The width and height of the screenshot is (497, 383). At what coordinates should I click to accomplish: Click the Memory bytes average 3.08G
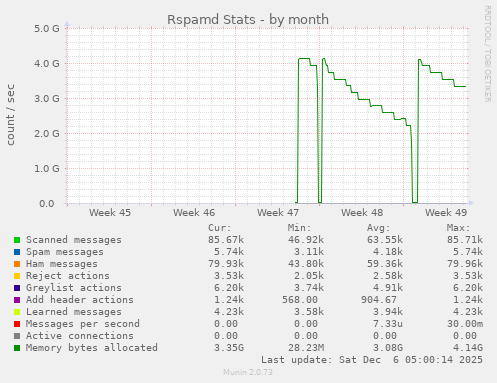[388, 348]
